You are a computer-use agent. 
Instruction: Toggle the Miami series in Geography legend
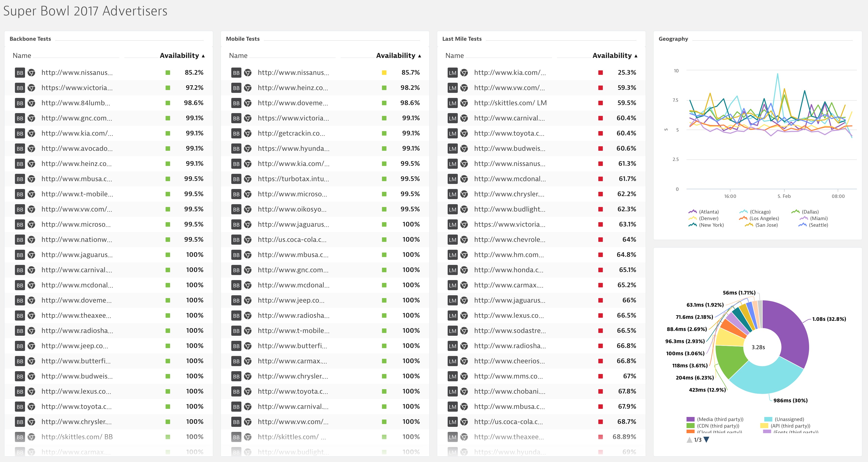(813, 218)
